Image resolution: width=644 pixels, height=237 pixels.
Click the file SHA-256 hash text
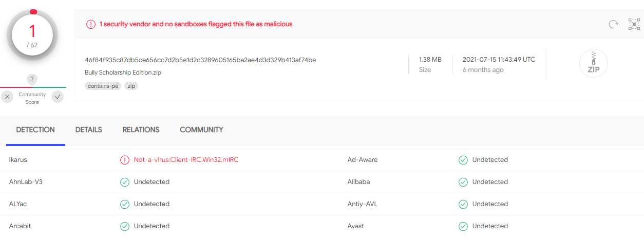tap(200, 60)
